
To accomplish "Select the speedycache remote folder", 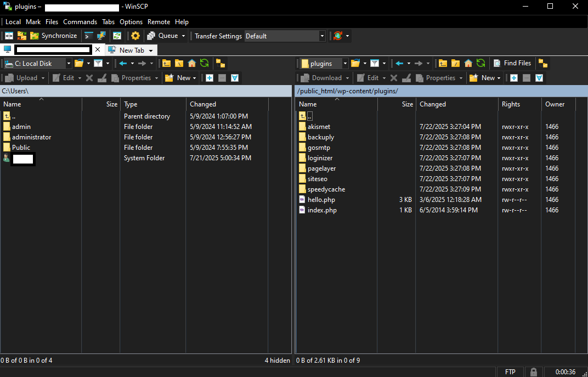I will click(x=326, y=189).
